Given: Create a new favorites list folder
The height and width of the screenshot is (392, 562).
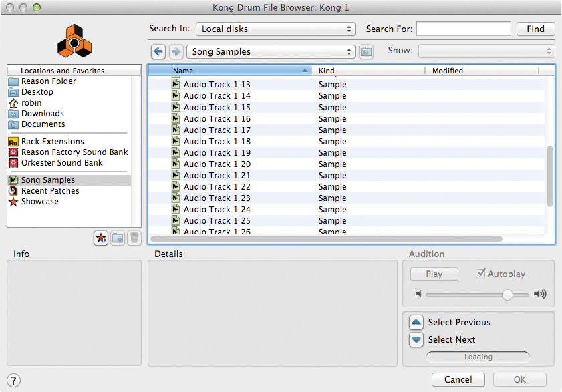Looking at the screenshot, I should coord(118,238).
